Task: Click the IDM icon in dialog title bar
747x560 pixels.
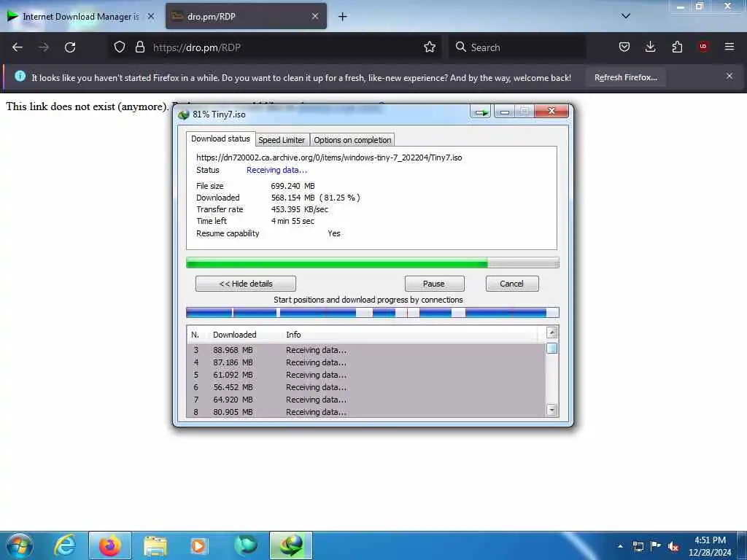Action: pyautogui.click(x=183, y=114)
